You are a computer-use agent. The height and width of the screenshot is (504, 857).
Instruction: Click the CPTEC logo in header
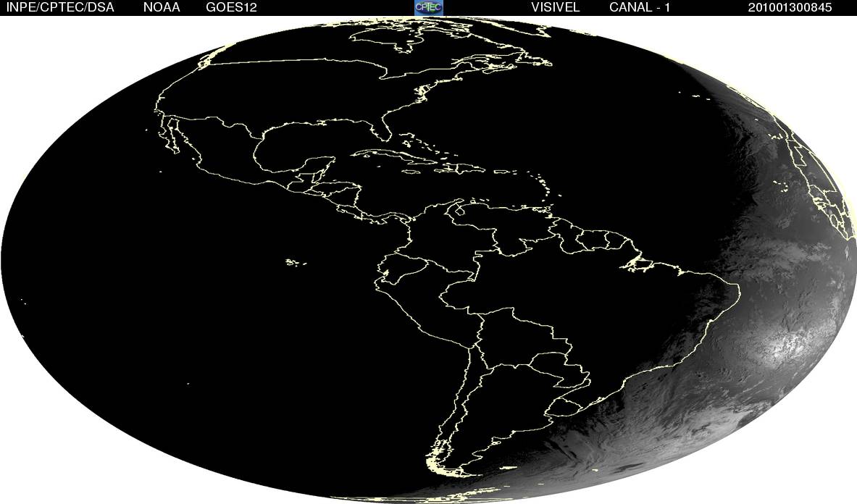click(429, 7)
